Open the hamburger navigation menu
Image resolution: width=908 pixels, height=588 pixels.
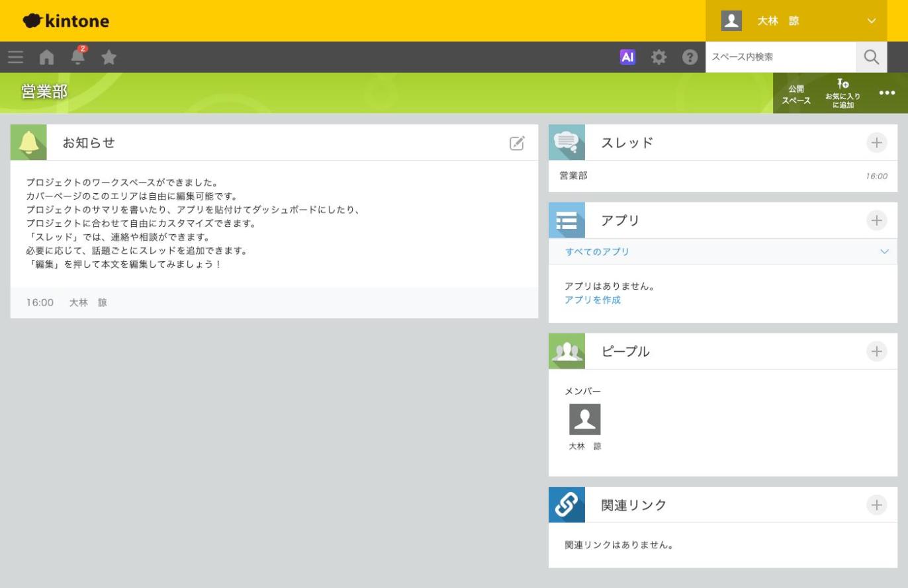coord(16,58)
